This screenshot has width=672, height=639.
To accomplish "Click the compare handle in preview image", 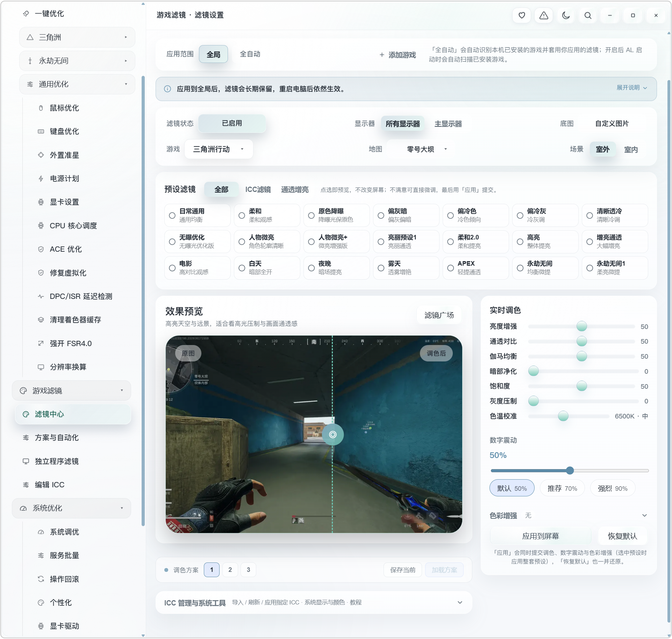I will coord(333,435).
